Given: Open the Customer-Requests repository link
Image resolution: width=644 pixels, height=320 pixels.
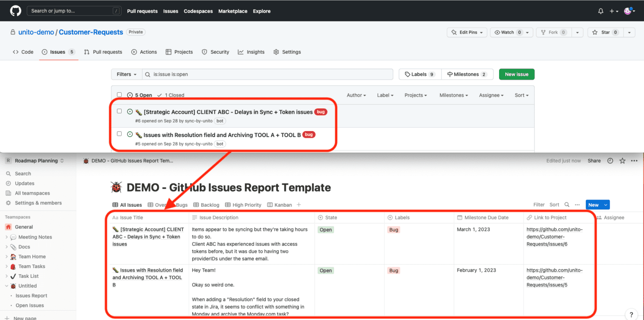Looking at the screenshot, I should (x=91, y=32).
